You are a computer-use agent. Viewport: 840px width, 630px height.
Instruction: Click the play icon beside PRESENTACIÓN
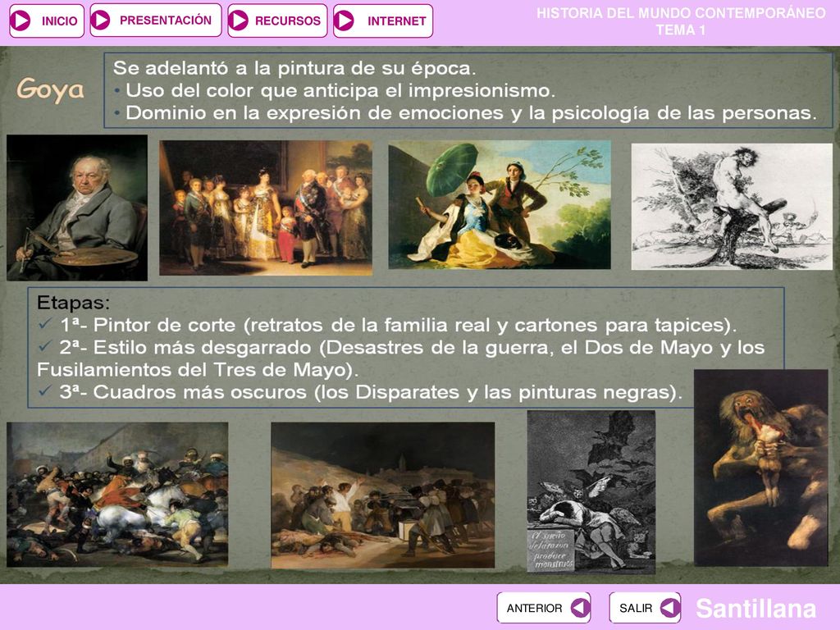[x=101, y=21]
